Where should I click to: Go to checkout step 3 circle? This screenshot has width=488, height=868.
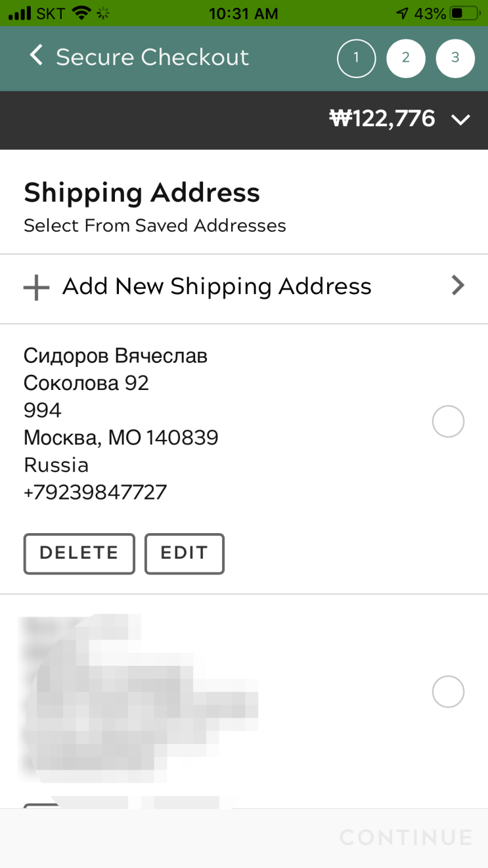click(455, 58)
